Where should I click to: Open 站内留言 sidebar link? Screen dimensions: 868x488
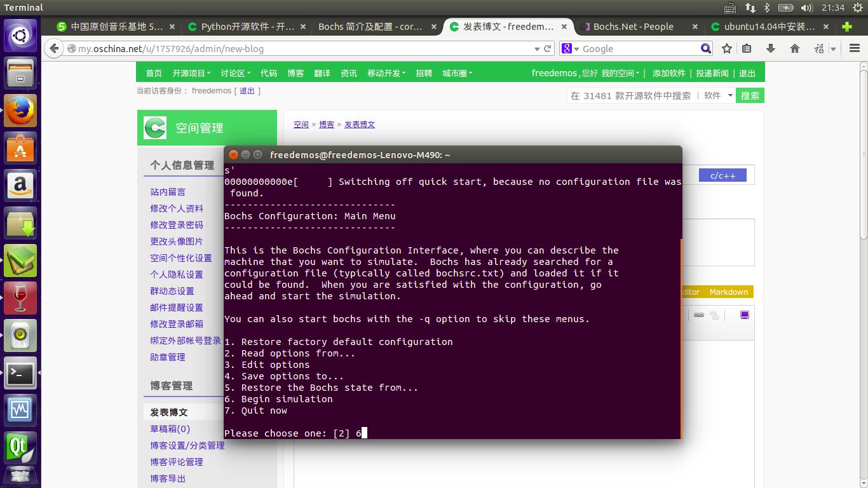click(x=168, y=192)
